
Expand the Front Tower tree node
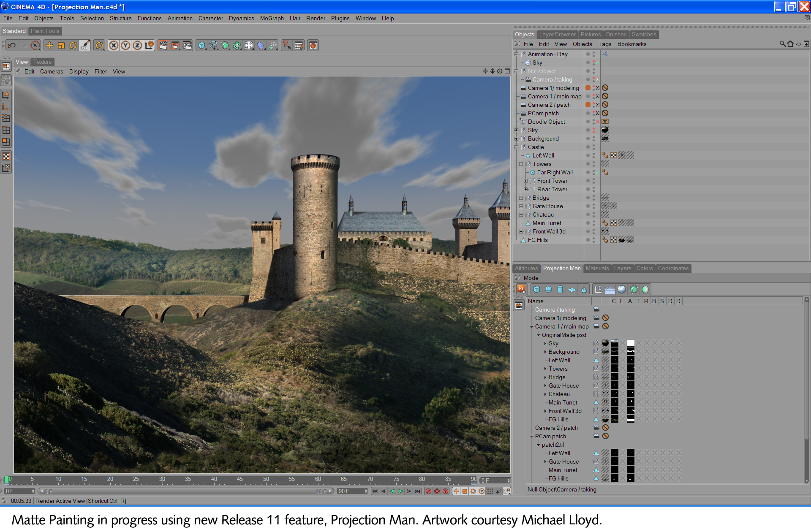[525, 181]
